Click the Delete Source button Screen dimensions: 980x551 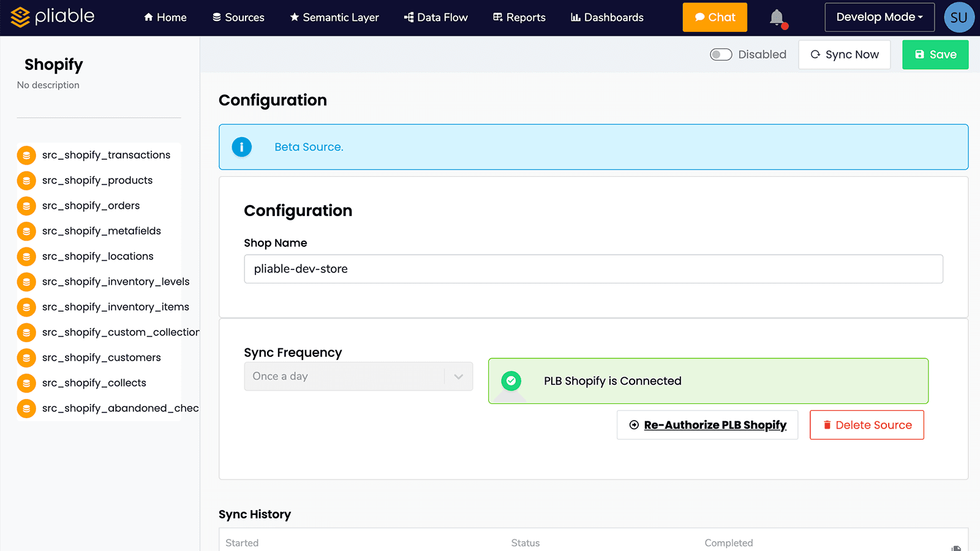[x=867, y=424]
